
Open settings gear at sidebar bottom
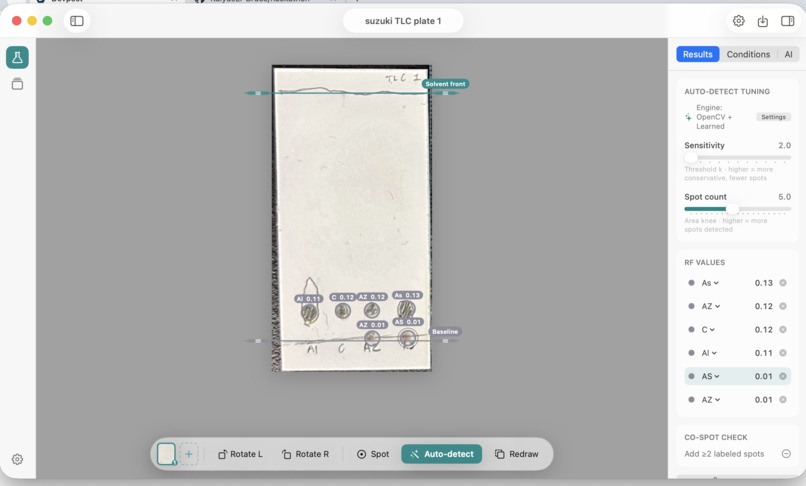[17, 459]
